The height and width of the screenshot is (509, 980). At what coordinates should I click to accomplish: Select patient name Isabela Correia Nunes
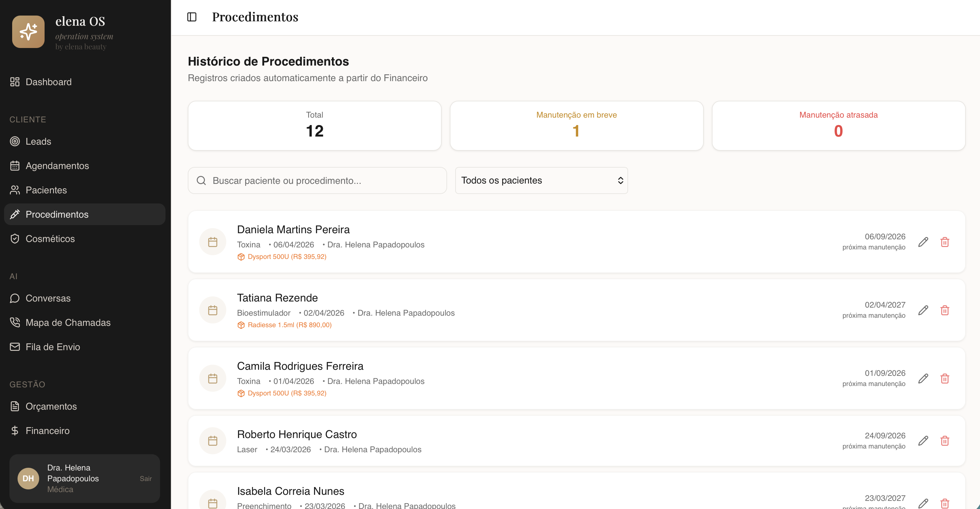tap(291, 491)
